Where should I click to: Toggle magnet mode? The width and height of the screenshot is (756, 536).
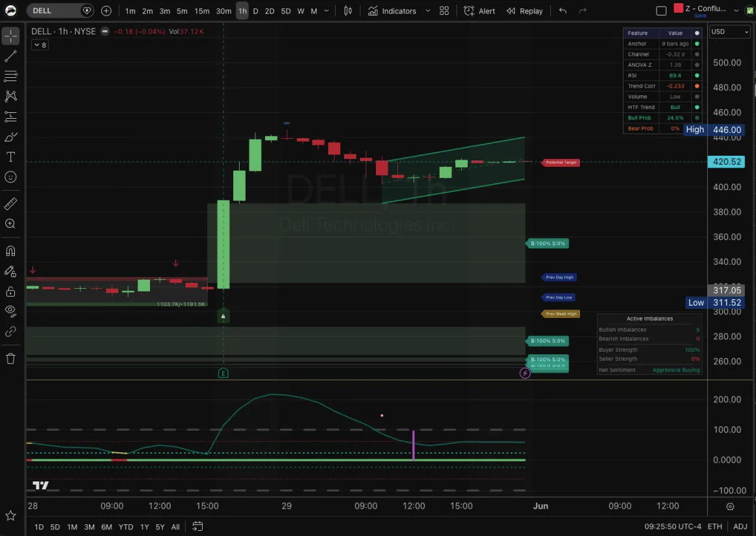[10, 251]
